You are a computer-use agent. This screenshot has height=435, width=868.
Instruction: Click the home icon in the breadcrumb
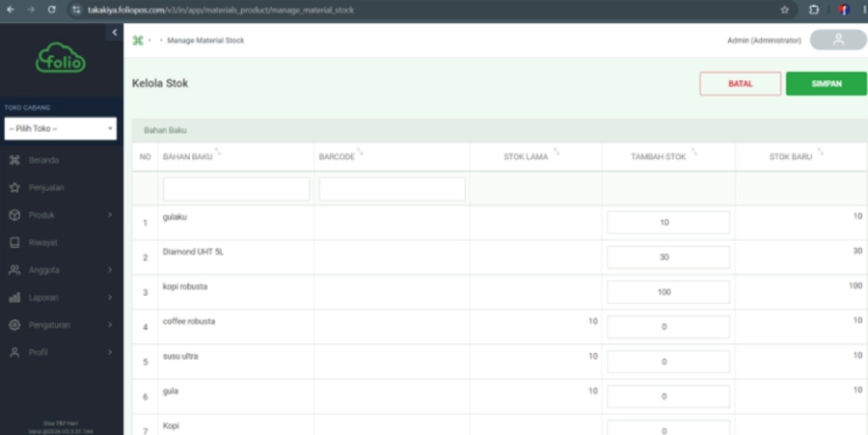tap(138, 41)
